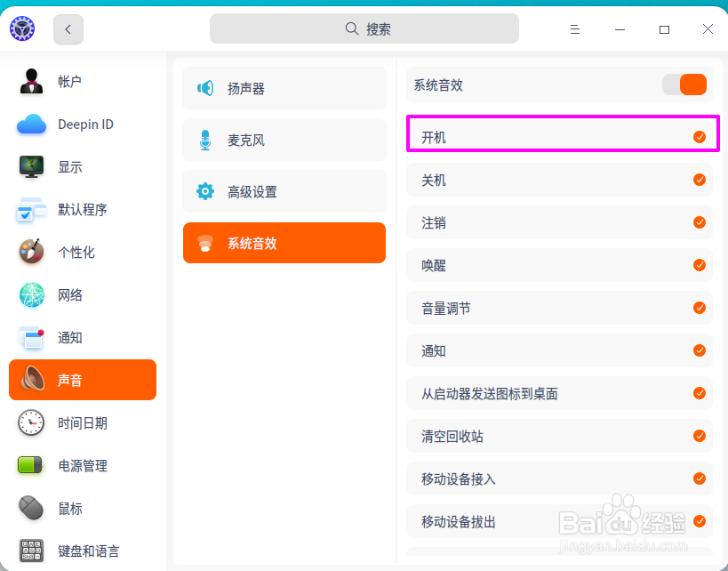Disable the Boot (开机) sound effect
Image resolution: width=728 pixels, height=571 pixels.
pos(698,137)
